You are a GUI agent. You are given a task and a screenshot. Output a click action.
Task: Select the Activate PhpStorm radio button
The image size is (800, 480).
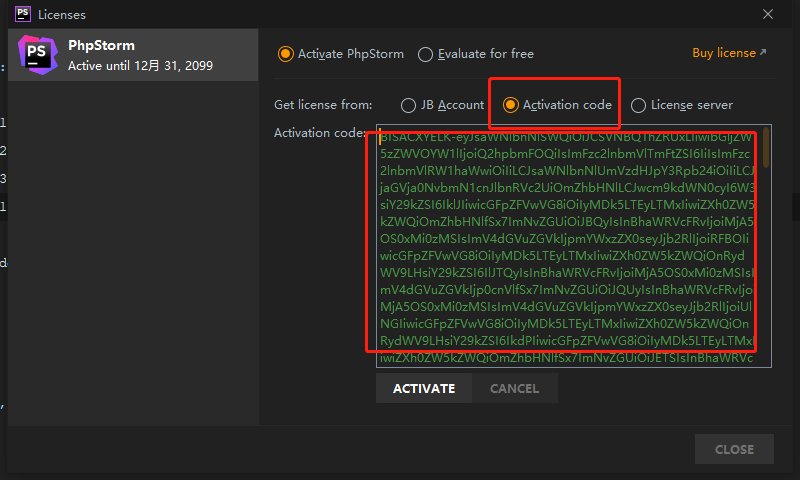coord(285,54)
